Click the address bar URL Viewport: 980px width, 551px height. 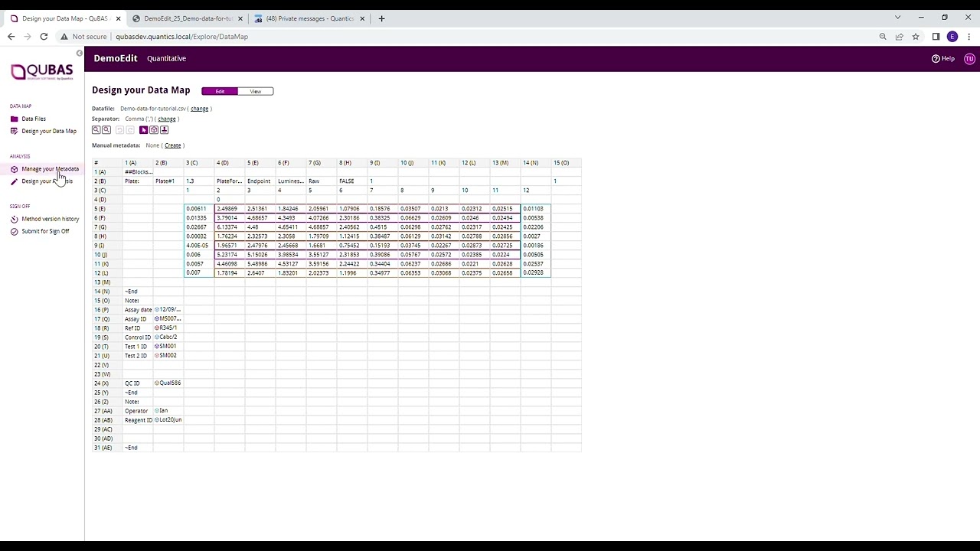181,37
